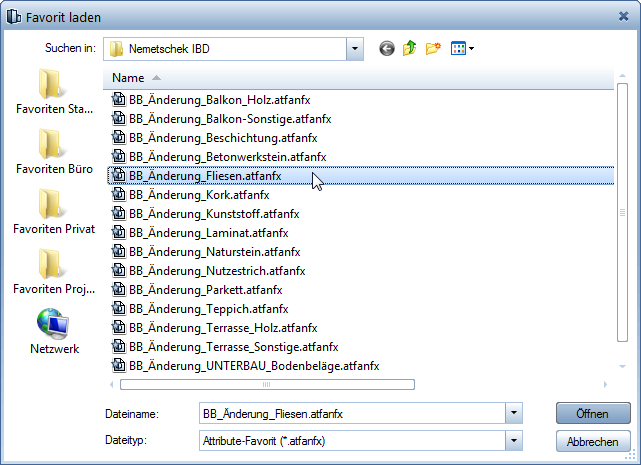This screenshot has height=465, width=641.
Task: Select file name BB_Änderung_Terrasse_Holz.atfanfx
Action: tap(223, 328)
